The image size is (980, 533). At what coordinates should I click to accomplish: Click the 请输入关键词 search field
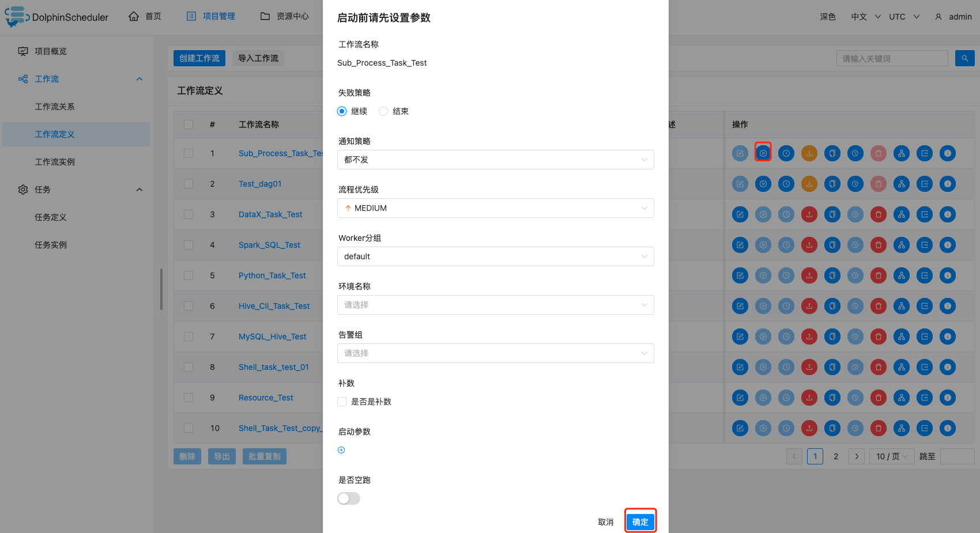coord(892,58)
